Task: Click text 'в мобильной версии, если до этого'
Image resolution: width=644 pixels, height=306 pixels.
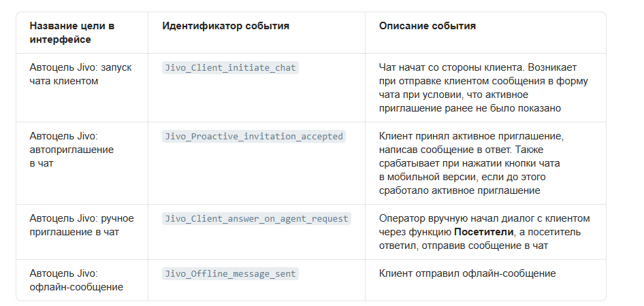Action: point(462,177)
